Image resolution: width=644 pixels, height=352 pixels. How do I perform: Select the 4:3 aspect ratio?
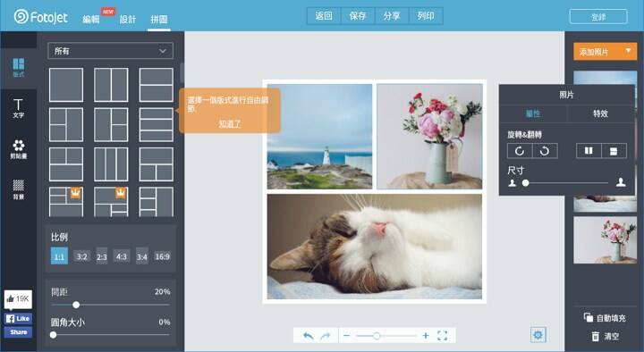point(122,256)
